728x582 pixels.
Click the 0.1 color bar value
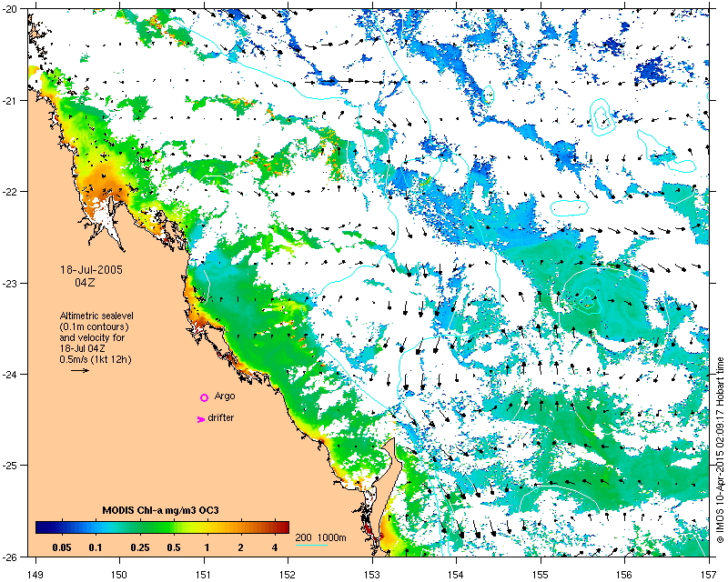(x=96, y=547)
